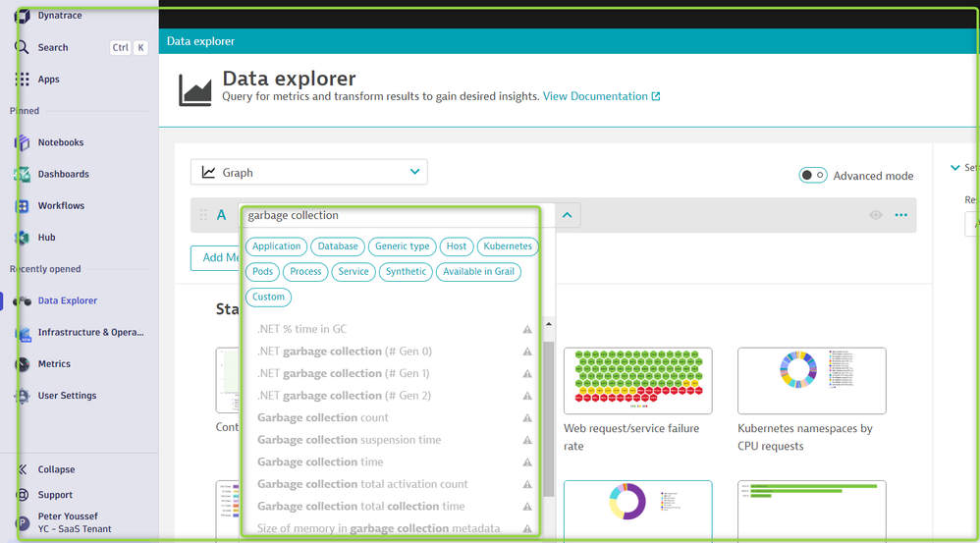
Task: Toggle visibility eye icon for metric A
Action: click(x=875, y=215)
